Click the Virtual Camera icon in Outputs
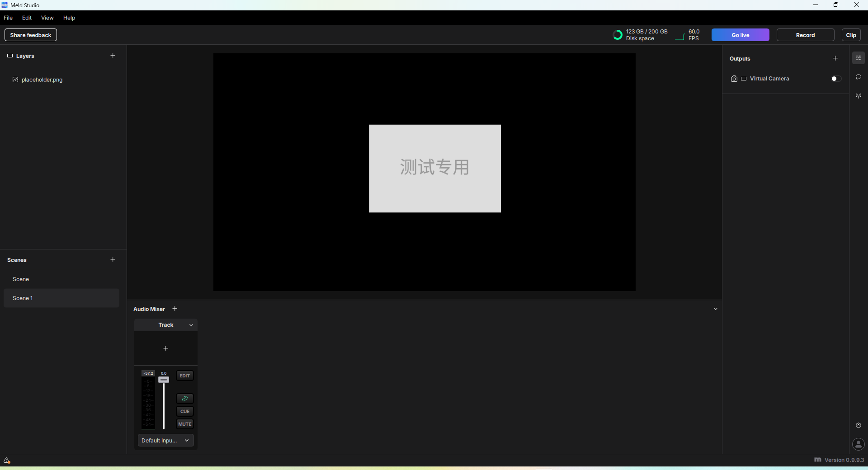868x470 pixels. [734, 78]
